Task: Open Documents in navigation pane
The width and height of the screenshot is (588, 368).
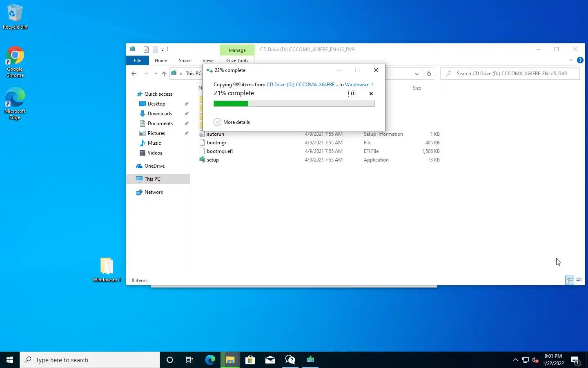Action: 160,123
